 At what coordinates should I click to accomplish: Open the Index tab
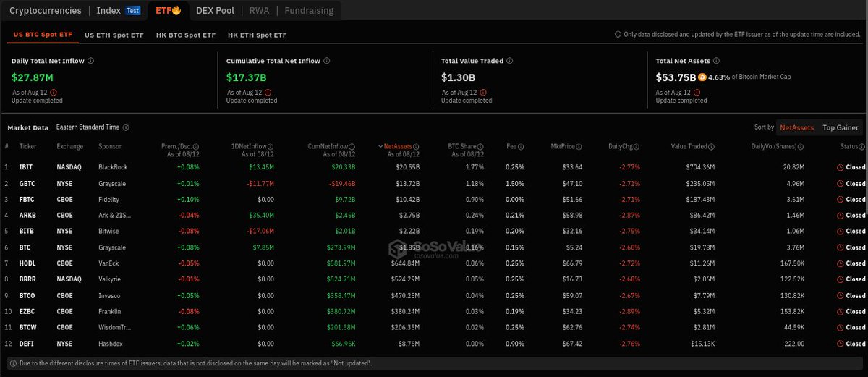point(109,10)
